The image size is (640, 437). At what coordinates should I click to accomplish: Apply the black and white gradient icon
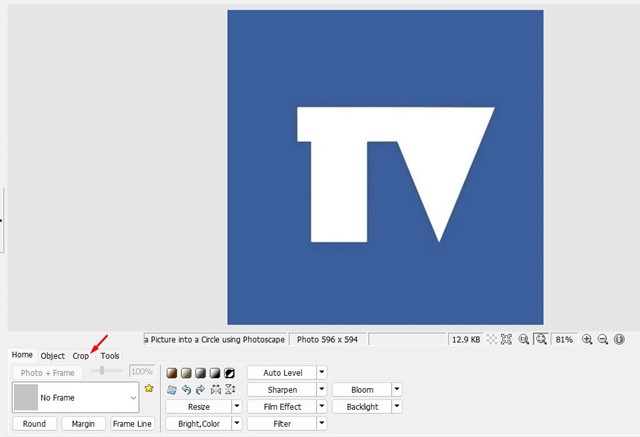pos(215,373)
